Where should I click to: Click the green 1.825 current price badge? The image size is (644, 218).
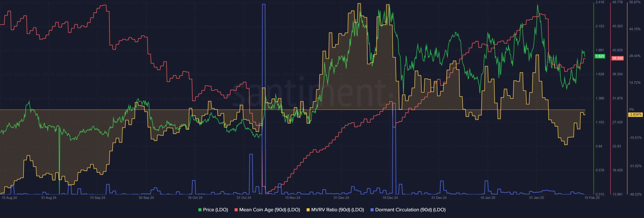coord(600,56)
